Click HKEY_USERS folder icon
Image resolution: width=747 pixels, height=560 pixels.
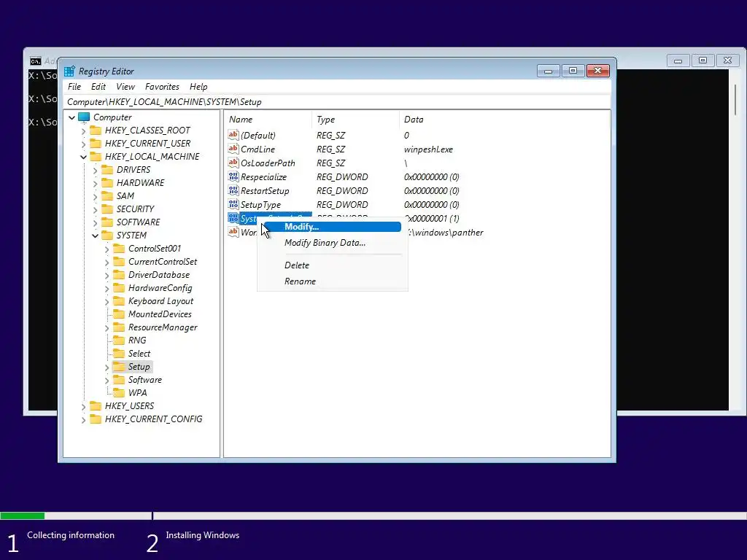coord(96,406)
